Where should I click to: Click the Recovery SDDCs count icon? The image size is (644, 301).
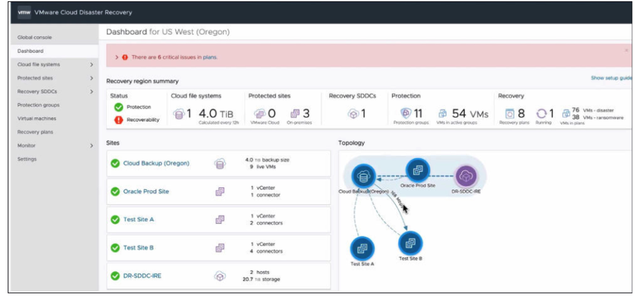click(353, 114)
